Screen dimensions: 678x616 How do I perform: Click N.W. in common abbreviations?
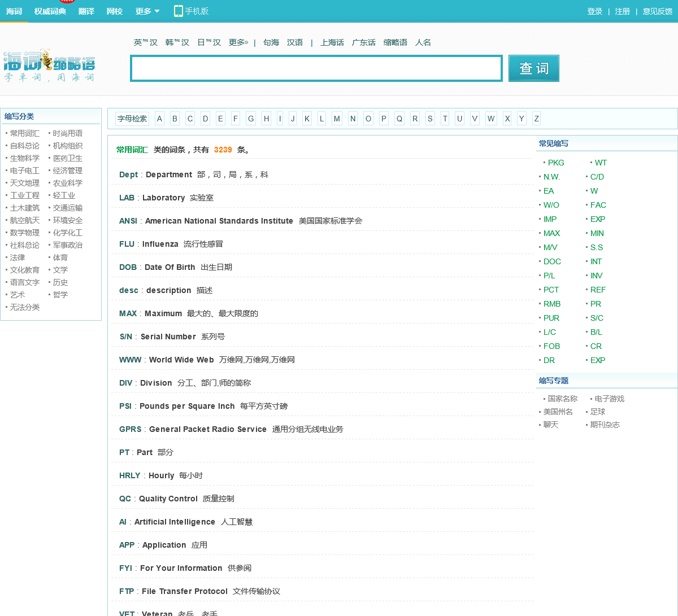click(x=551, y=177)
